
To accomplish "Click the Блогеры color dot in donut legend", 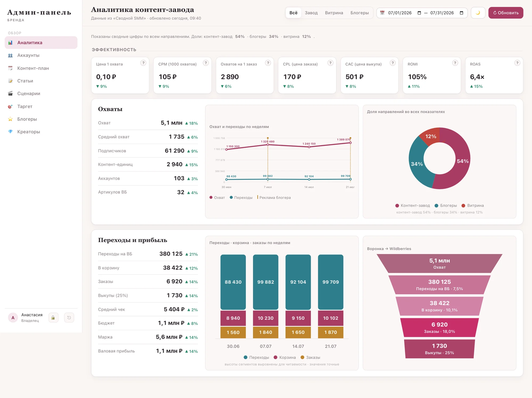I will point(436,206).
